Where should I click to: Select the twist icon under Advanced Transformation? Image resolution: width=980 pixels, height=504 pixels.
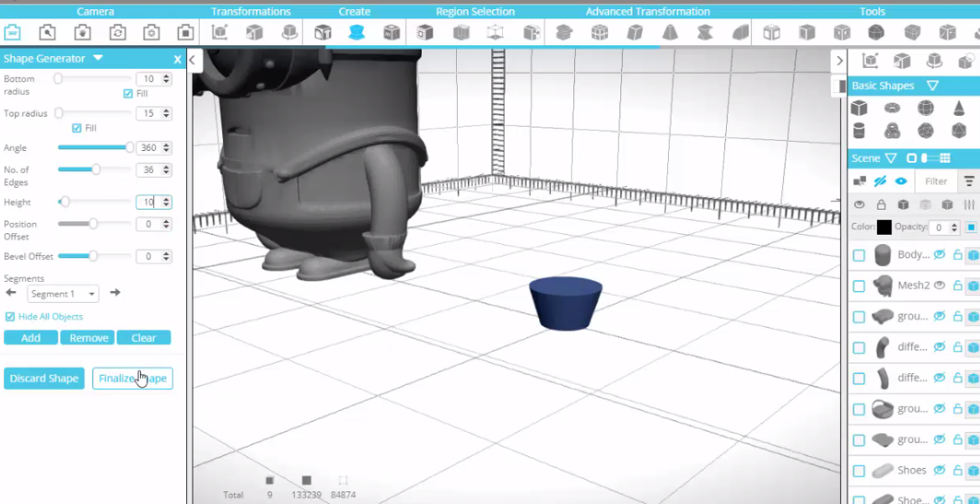(x=704, y=32)
